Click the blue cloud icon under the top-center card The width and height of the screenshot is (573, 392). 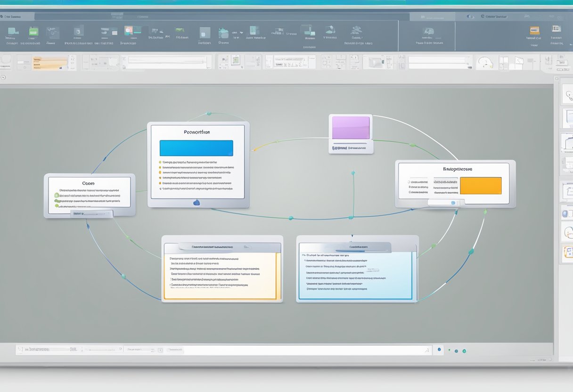[x=197, y=203]
